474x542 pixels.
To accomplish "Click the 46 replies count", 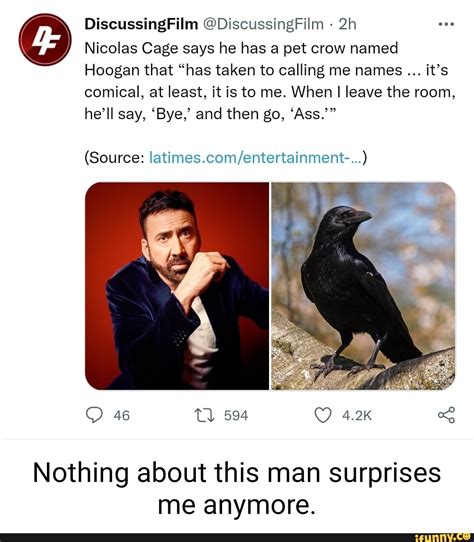I will pyautogui.click(x=122, y=415).
